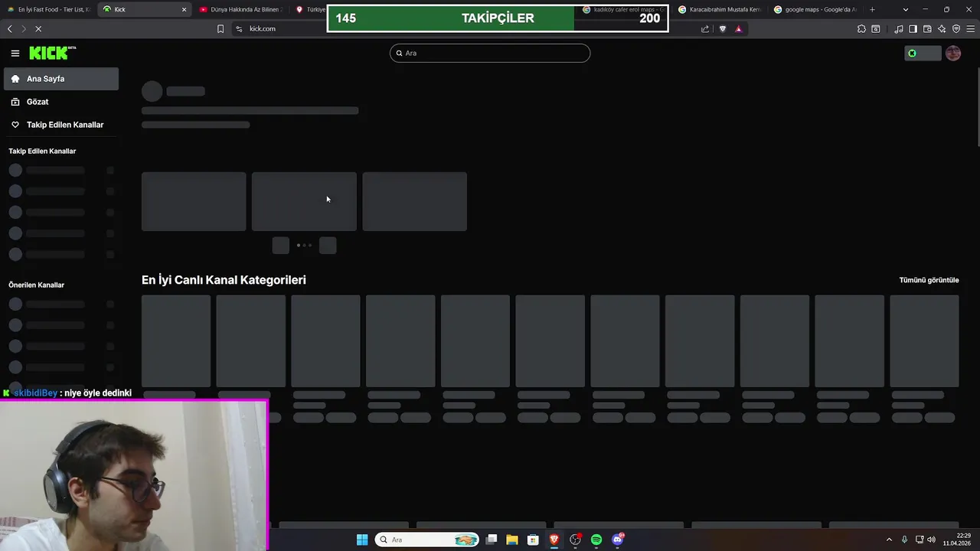
Task: Open Discord from taskbar
Action: click(618, 540)
